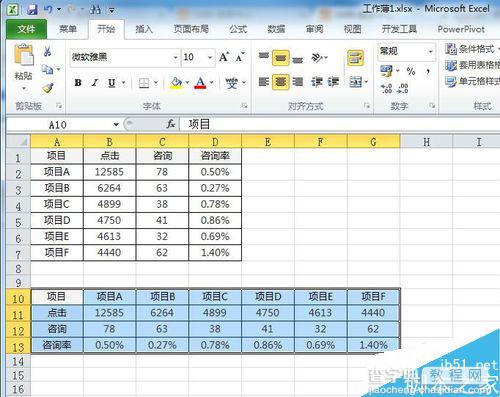Click the fill color paint bucket icon

point(176,83)
